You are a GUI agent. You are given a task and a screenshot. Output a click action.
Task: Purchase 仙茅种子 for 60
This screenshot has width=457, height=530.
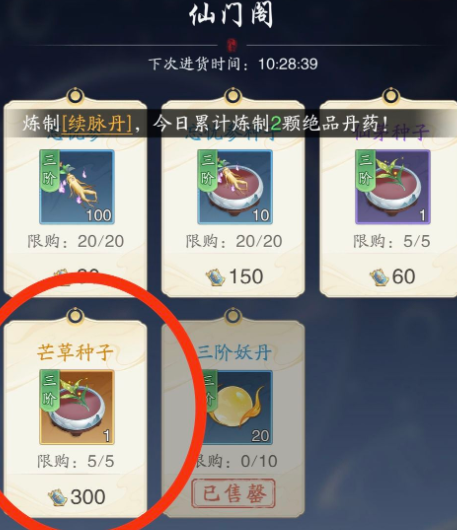(392, 277)
